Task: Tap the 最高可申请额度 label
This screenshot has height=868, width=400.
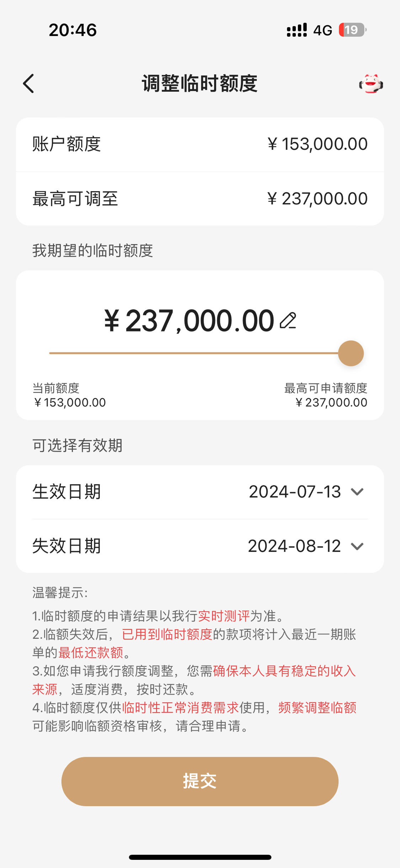Action: [326, 388]
